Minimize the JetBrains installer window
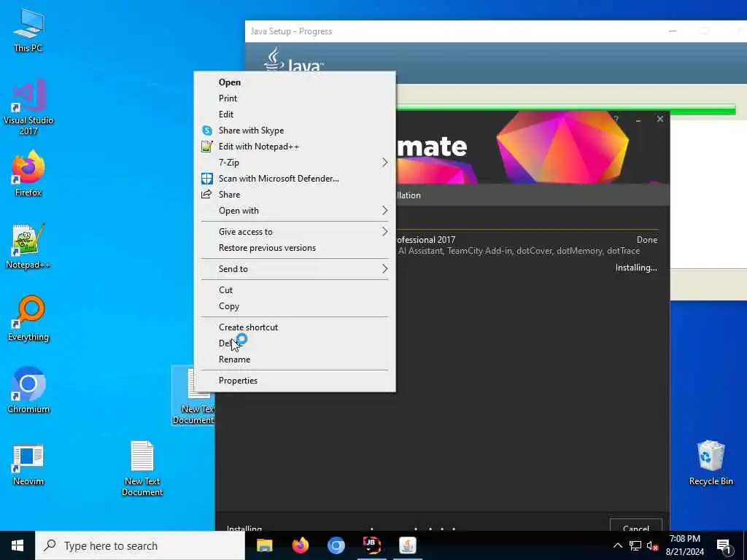This screenshot has width=747, height=560. click(638, 120)
